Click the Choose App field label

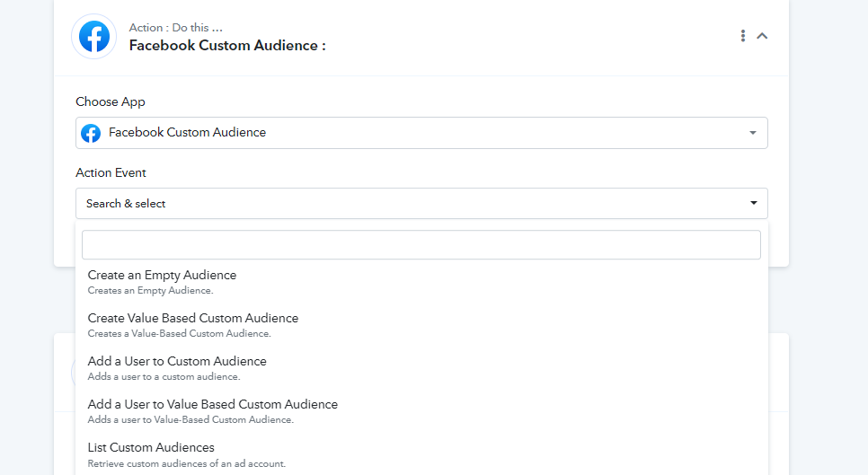coord(111,101)
